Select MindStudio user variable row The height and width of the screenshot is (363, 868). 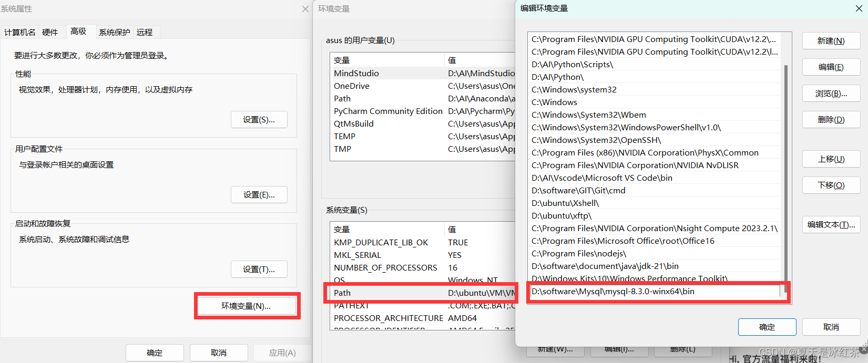(x=423, y=73)
